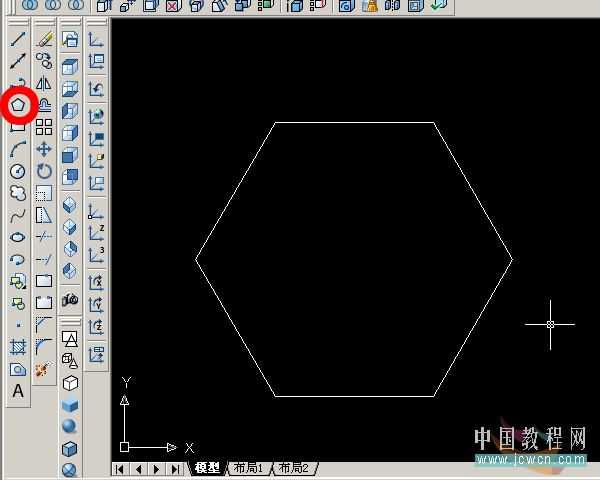Select the Region tool
This screenshot has height=480, width=600.
point(18,369)
